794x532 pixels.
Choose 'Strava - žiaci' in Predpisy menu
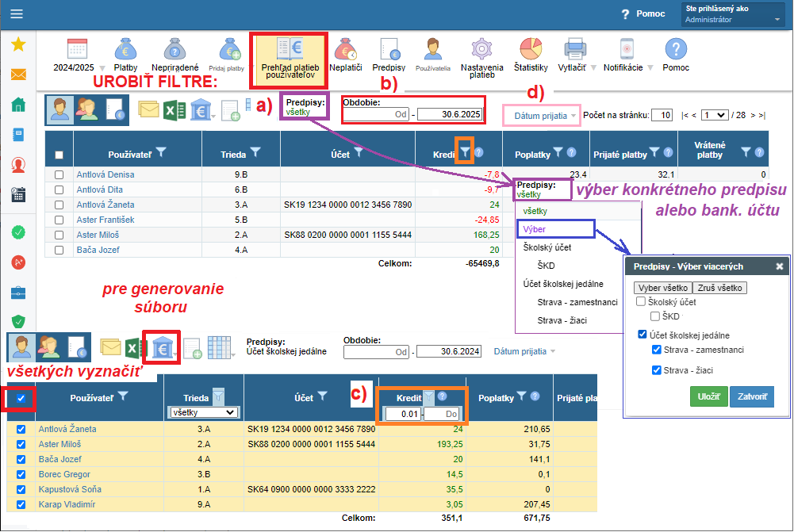point(564,320)
